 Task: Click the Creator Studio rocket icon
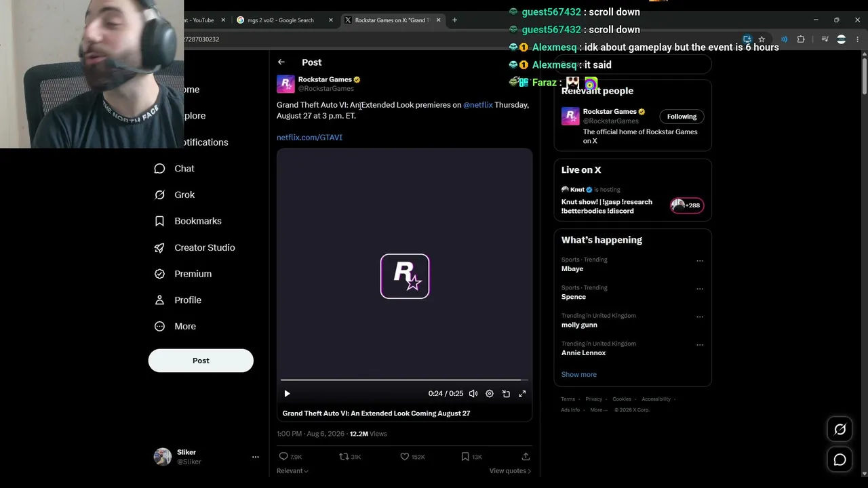pos(159,247)
